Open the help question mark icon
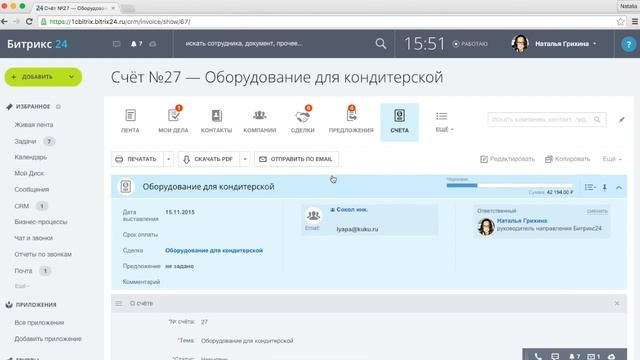Viewport: 640px width, 360px height. (x=628, y=44)
